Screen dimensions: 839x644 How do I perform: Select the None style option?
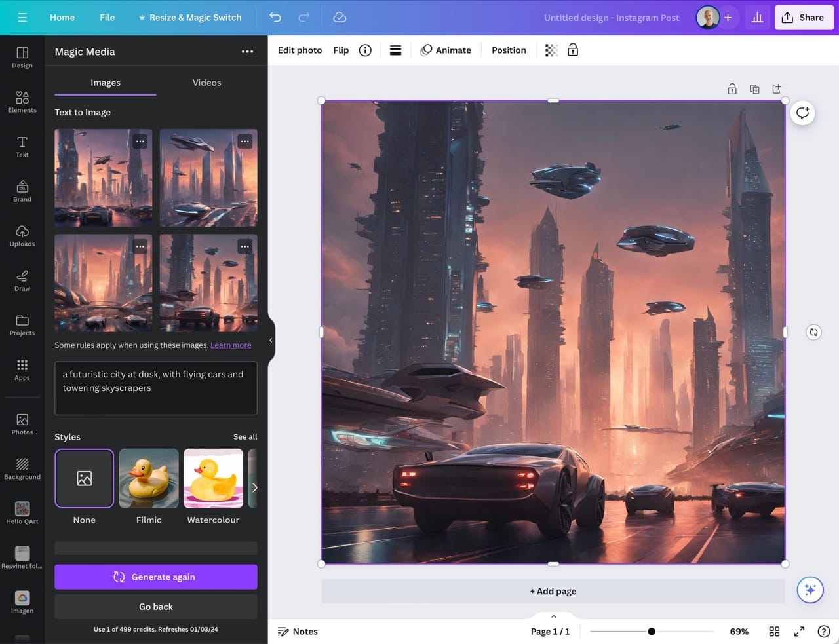tap(85, 479)
